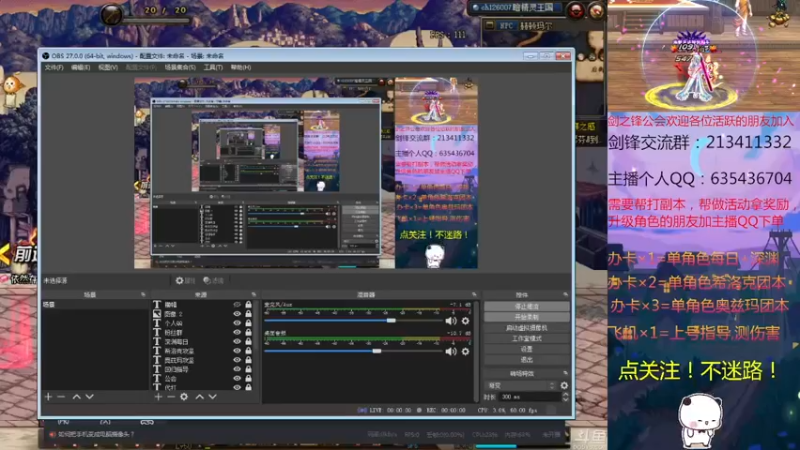Select the 希洛克攻坚 source row
The height and width of the screenshot is (450, 800).
click(x=203, y=351)
